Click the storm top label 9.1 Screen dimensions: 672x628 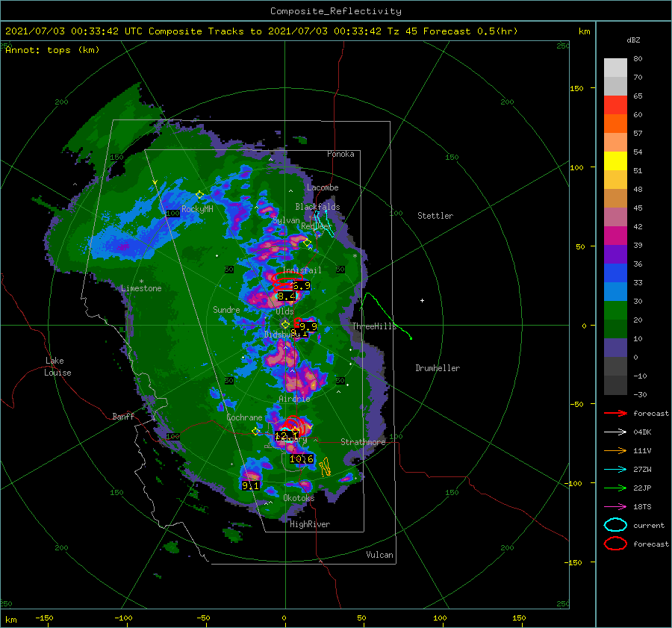250,485
